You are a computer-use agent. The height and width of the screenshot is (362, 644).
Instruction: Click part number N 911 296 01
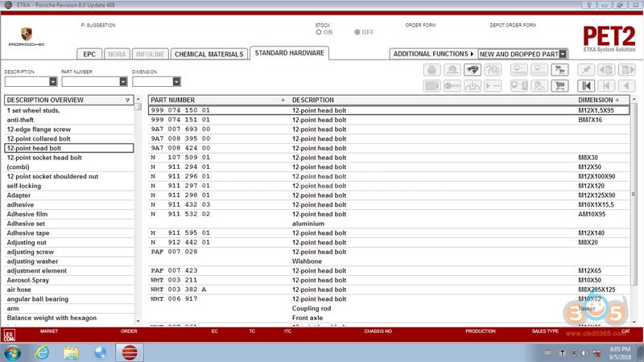[x=180, y=176]
